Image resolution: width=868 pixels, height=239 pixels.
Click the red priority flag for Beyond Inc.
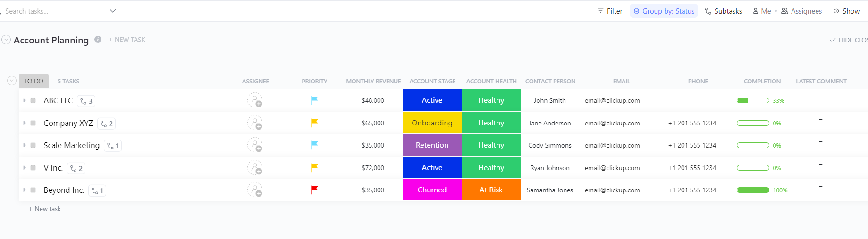(314, 190)
